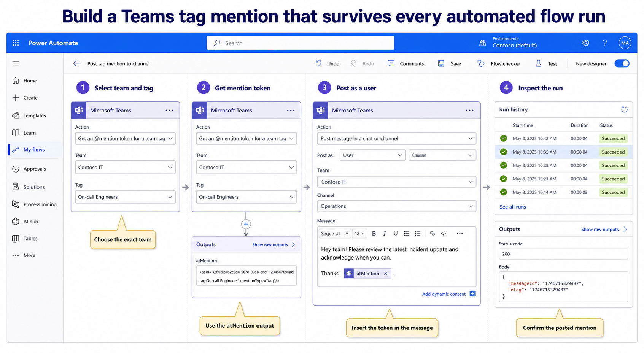The height and width of the screenshot is (353, 644).
Task: Insert a link in the message editor
Action: pyautogui.click(x=432, y=234)
